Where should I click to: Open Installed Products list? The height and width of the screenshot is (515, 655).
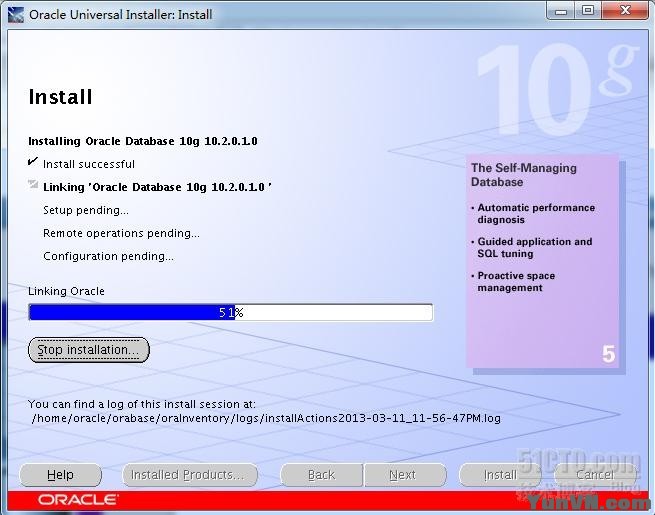[190, 475]
